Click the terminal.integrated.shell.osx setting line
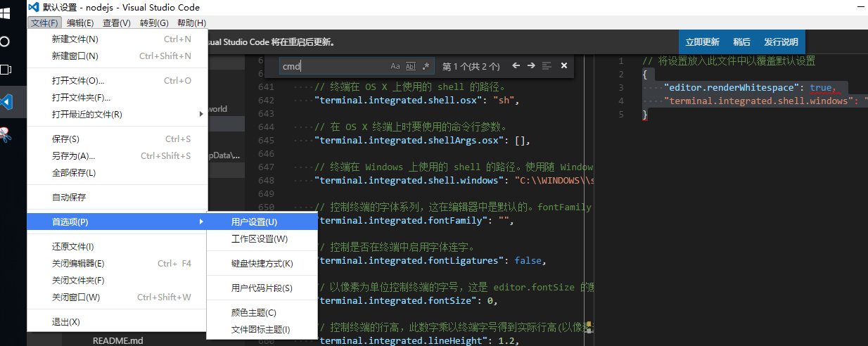The width and height of the screenshot is (868, 346). (x=417, y=101)
